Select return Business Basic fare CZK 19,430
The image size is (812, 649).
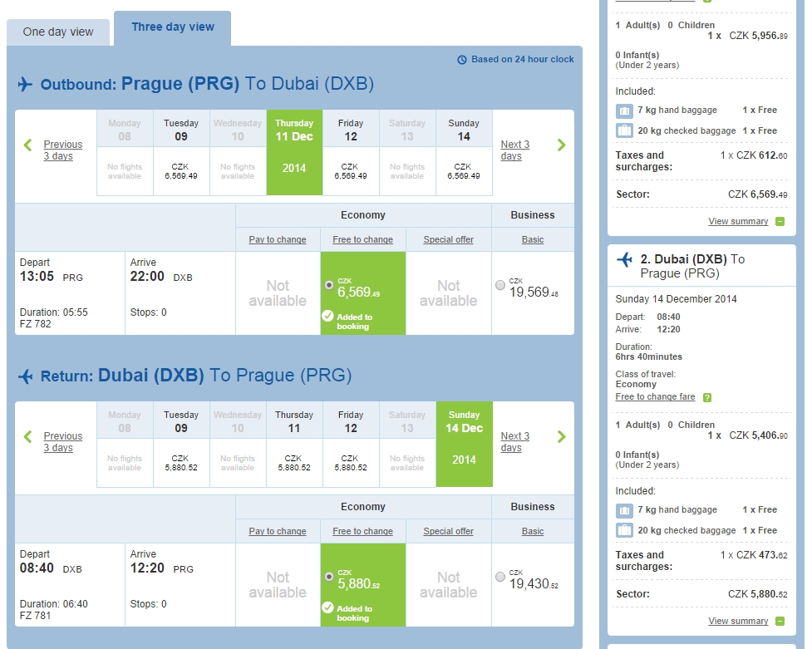pos(500,577)
